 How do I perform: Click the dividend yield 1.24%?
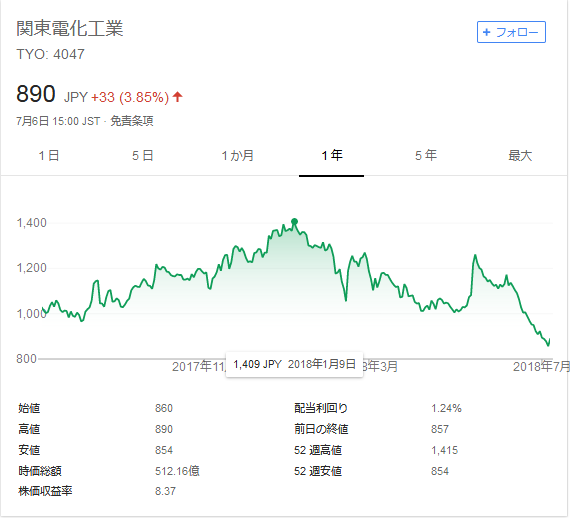[446, 408]
